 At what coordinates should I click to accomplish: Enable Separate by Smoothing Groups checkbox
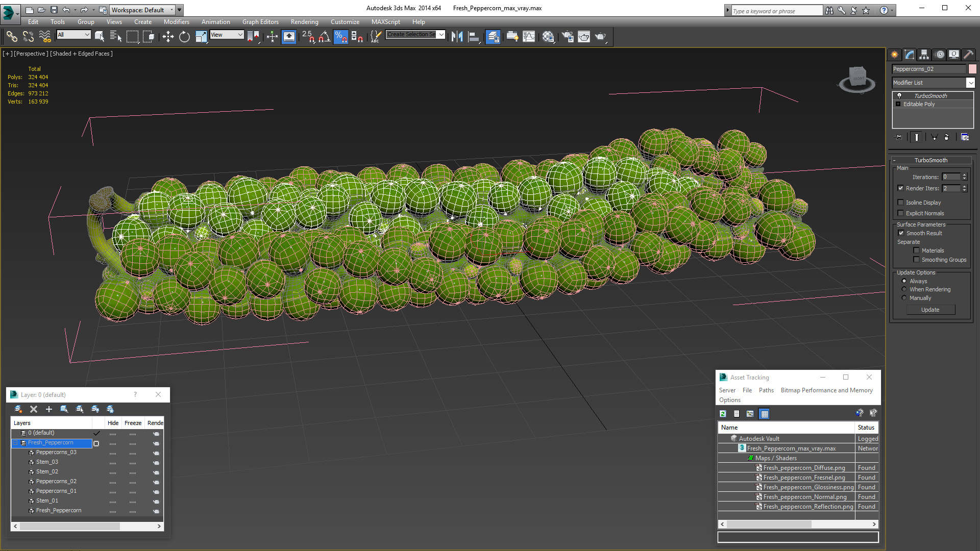(x=916, y=260)
